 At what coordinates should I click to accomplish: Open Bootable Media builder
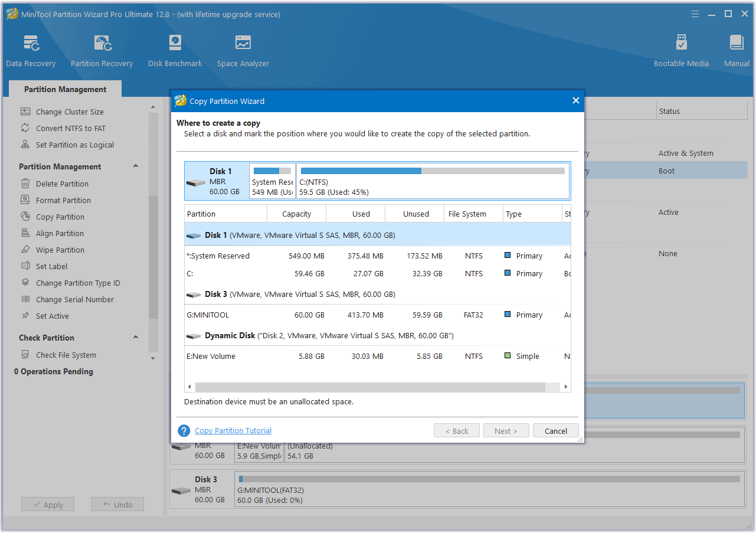click(x=681, y=51)
